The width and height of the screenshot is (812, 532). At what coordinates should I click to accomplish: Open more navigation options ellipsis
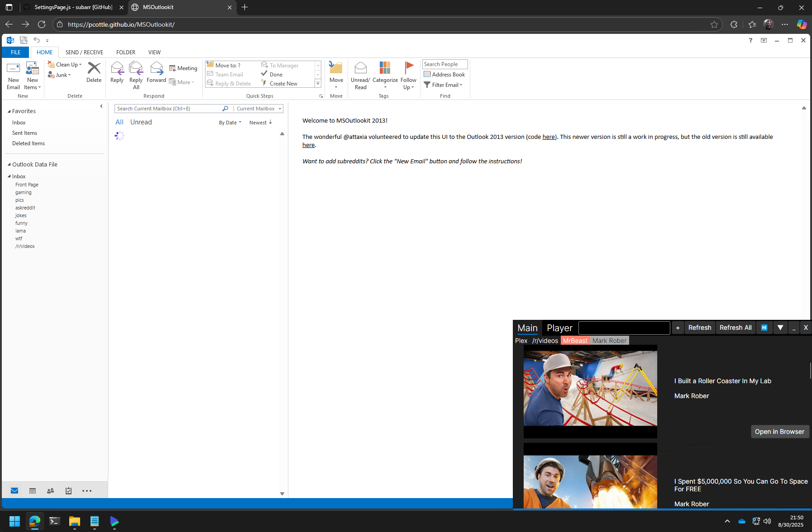87,491
